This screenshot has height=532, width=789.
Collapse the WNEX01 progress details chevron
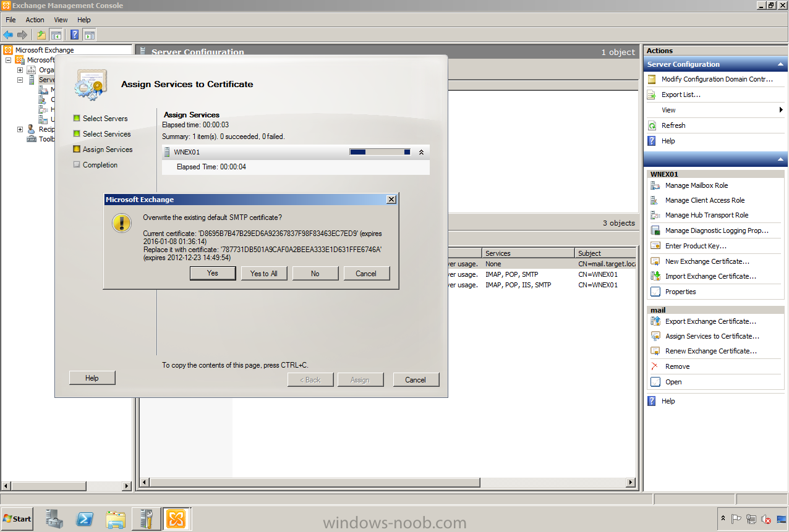tap(421, 152)
